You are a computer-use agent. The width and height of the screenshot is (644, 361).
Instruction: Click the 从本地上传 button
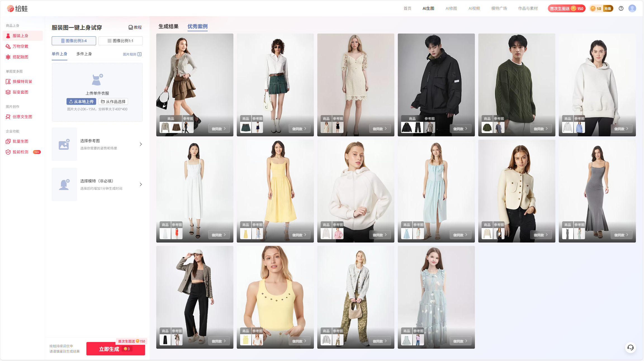pyautogui.click(x=81, y=101)
